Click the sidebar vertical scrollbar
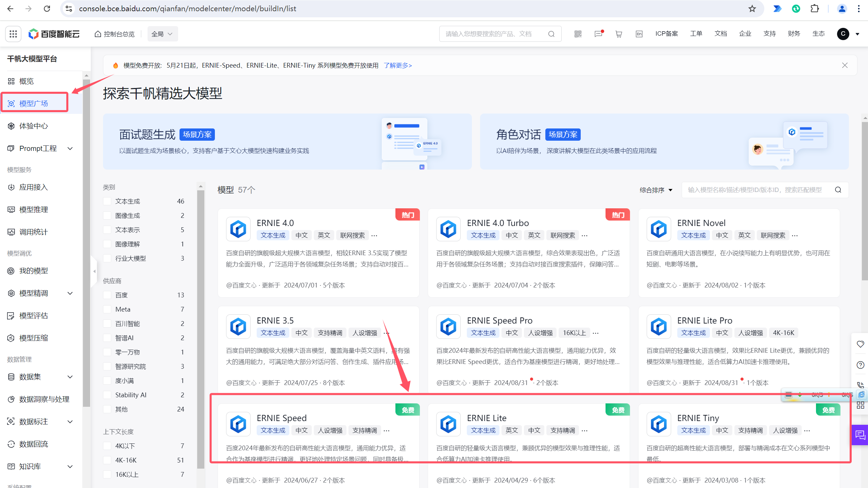The height and width of the screenshot is (488, 868). [86, 243]
